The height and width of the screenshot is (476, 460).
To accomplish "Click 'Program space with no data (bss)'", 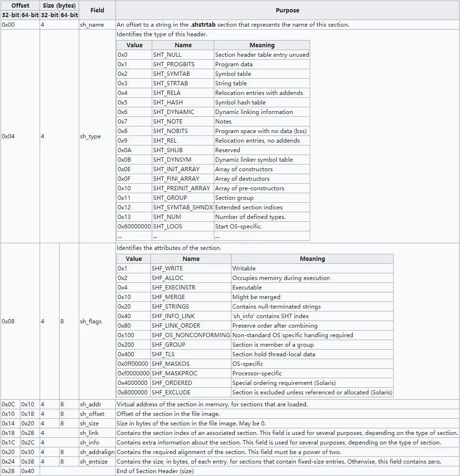I will click(261, 131).
